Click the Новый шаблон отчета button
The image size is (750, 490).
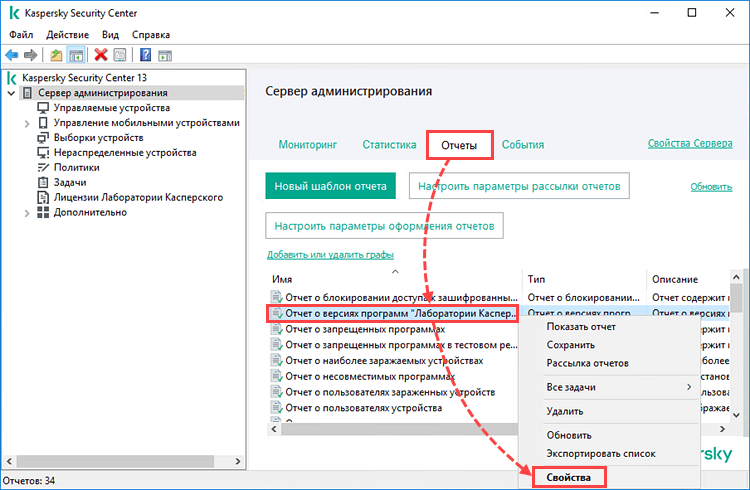click(x=331, y=186)
